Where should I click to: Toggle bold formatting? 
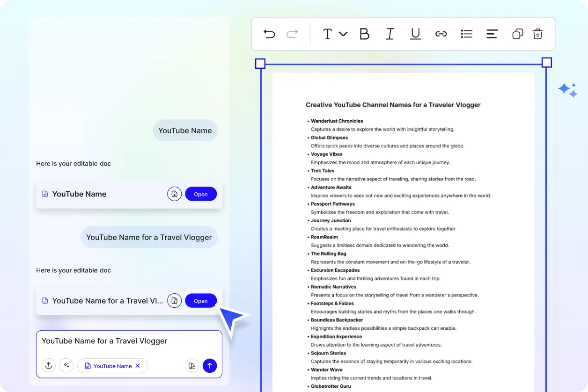pyautogui.click(x=364, y=34)
